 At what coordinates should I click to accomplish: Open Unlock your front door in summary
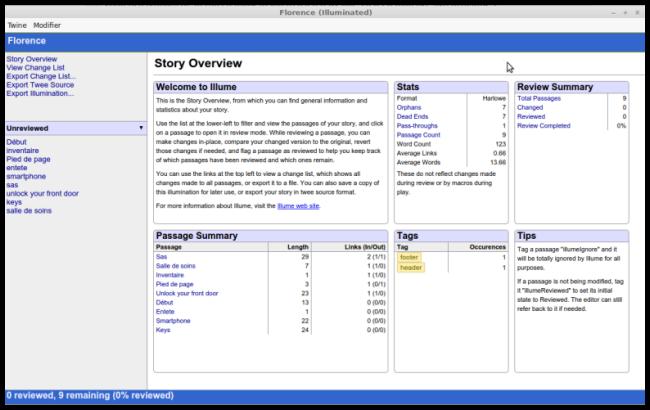click(x=187, y=293)
